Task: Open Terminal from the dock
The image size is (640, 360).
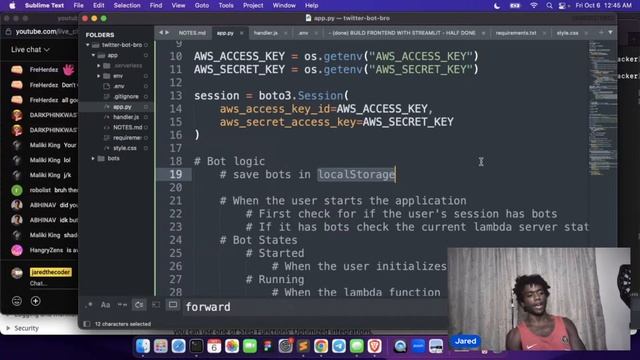Action: [196, 346]
